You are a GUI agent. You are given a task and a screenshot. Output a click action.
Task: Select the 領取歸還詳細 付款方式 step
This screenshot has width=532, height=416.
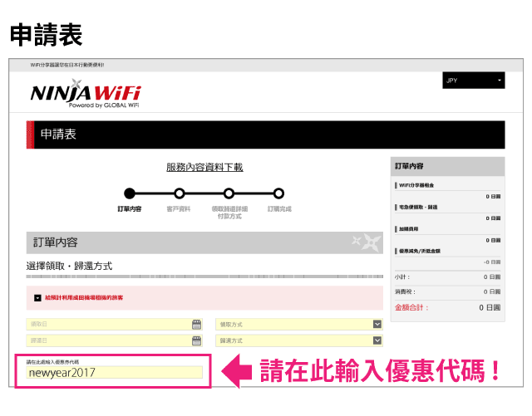[x=229, y=203]
